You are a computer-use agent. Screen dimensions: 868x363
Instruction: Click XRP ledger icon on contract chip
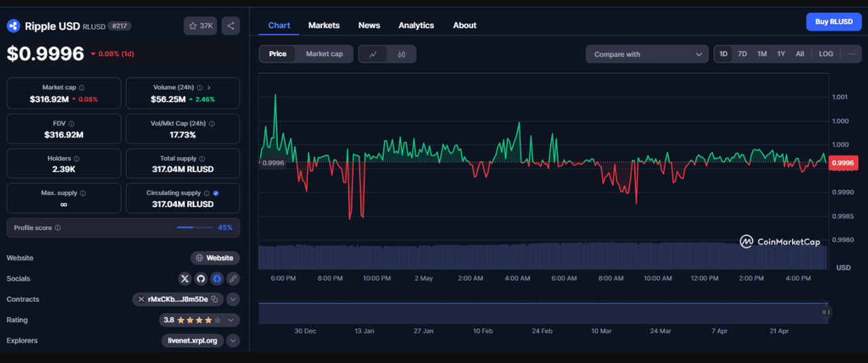[141, 299]
